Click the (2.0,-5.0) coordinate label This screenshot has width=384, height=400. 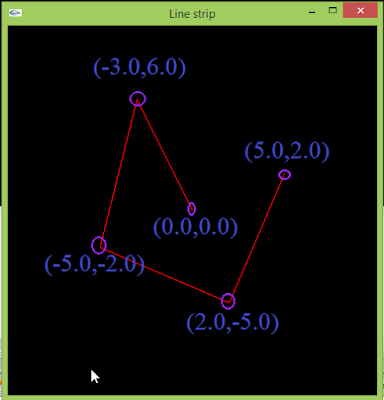point(232,323)
